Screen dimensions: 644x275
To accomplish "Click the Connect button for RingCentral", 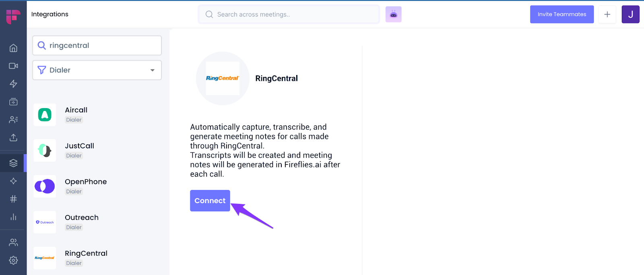I will [x=210, y=200].
